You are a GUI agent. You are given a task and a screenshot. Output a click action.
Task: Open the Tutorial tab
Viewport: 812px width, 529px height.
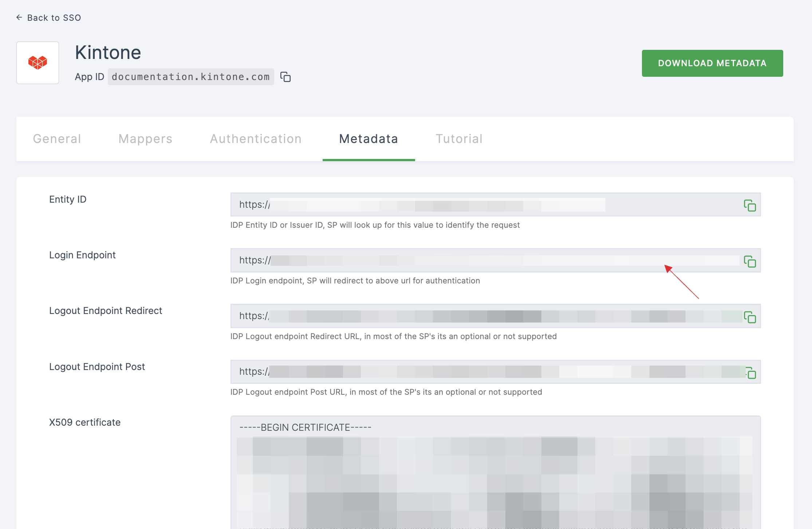(459, 139)
